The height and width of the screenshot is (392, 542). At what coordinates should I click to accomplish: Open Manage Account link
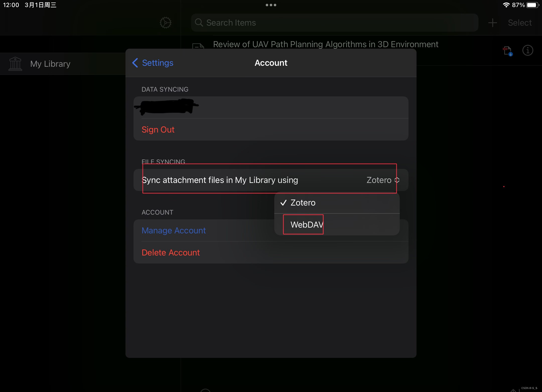pyautogui.click(x=174, y=230)
